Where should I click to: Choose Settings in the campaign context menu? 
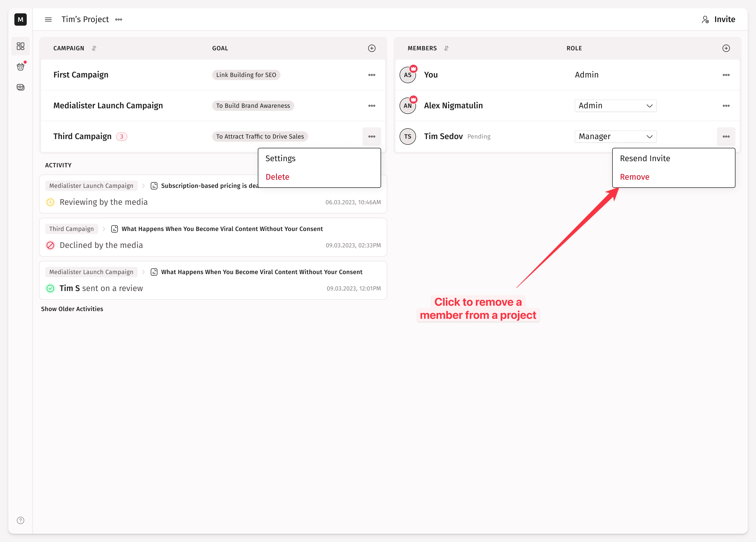tap(280, 159)
